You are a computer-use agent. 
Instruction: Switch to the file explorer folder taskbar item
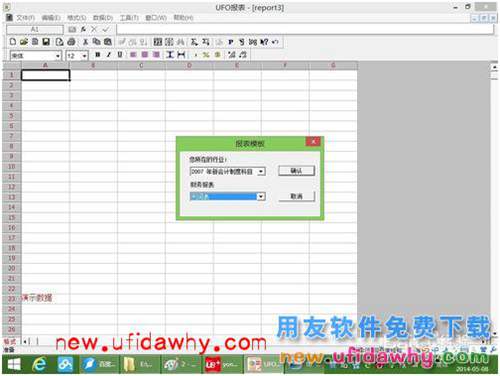pos(140,364)
